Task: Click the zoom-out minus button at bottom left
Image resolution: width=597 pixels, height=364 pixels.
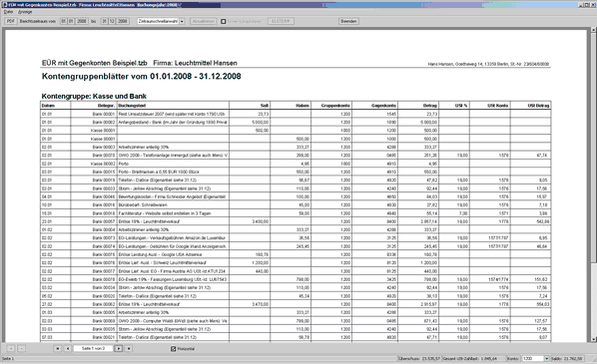Action: (x=21, y=348)
